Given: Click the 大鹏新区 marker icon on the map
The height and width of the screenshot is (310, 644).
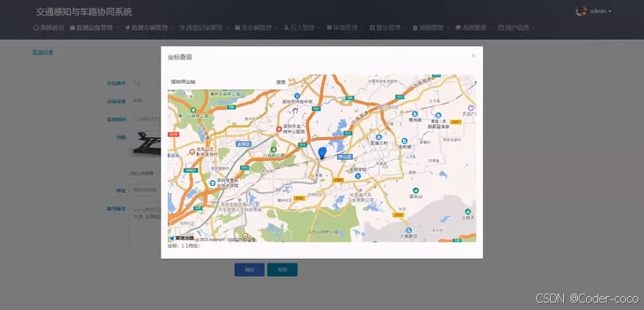Looking at the screenshot, I should point(408,230).
